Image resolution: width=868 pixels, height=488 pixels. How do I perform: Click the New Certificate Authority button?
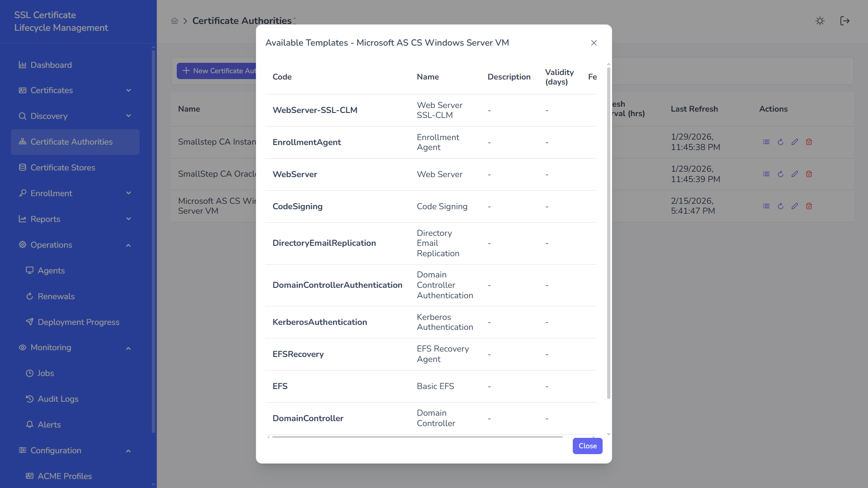coord(217,71)
